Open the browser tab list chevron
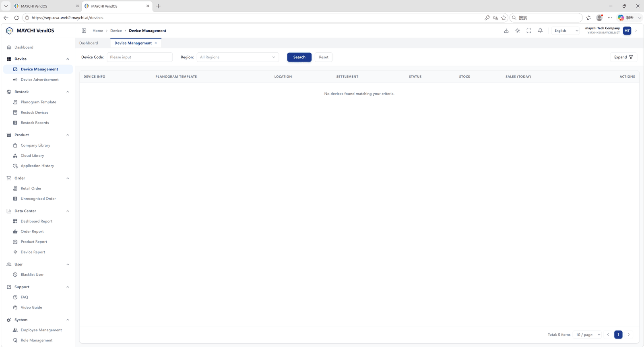 (x=6, y=6)
